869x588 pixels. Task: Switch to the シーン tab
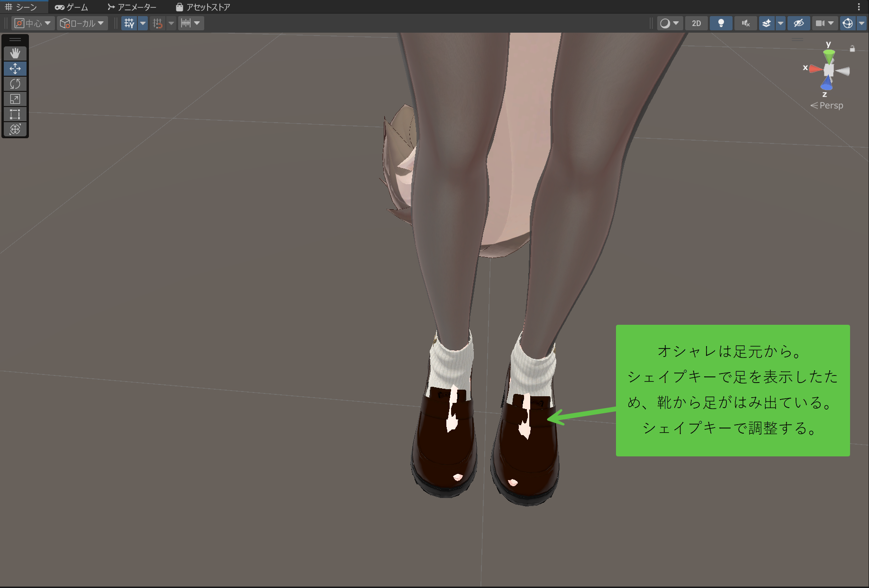(21, 7)
